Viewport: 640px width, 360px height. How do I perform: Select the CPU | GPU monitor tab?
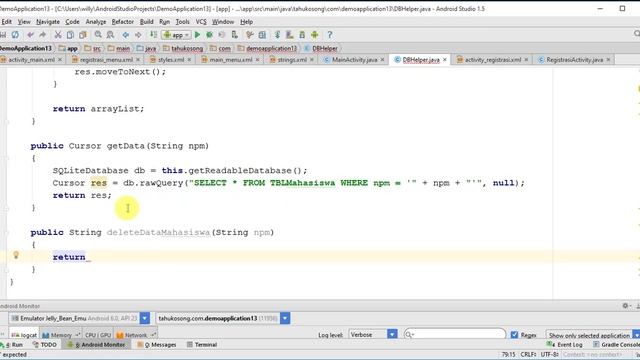click(x=98, y=335)
